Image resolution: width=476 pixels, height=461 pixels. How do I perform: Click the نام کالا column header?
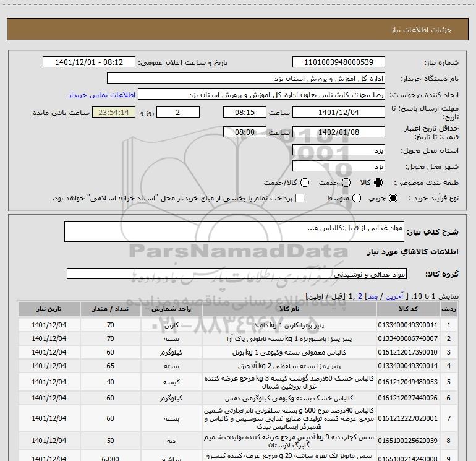point(289,309)
